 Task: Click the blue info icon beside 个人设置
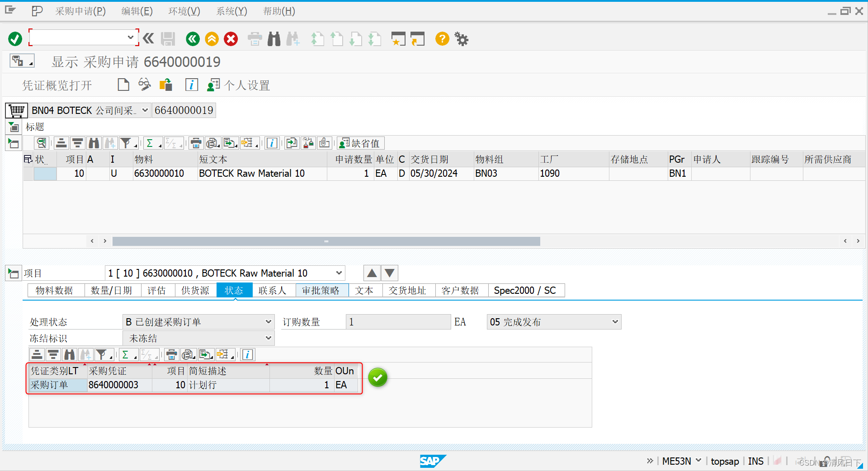pyautogui.click(x=192, y=85)
